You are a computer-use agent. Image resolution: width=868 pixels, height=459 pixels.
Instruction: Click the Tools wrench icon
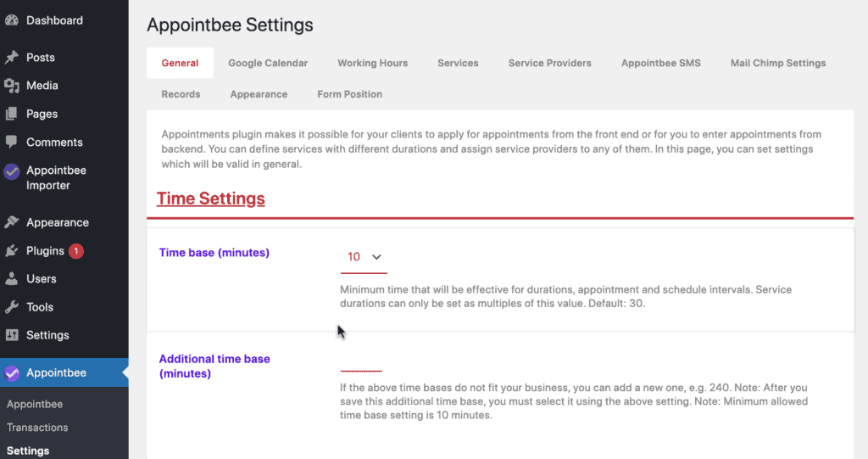12,307
